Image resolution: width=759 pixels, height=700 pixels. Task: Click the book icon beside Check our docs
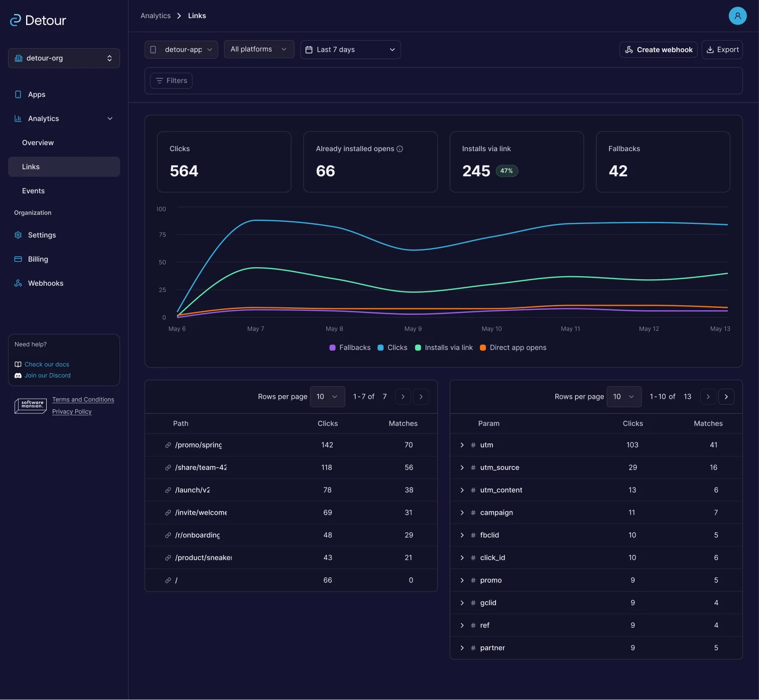(18, 365)
